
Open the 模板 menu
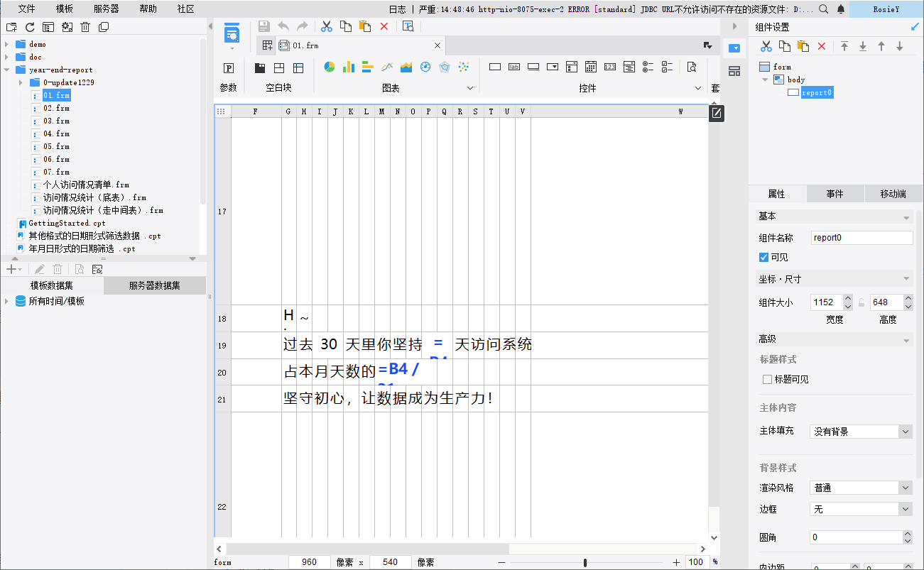pos(64,9)
